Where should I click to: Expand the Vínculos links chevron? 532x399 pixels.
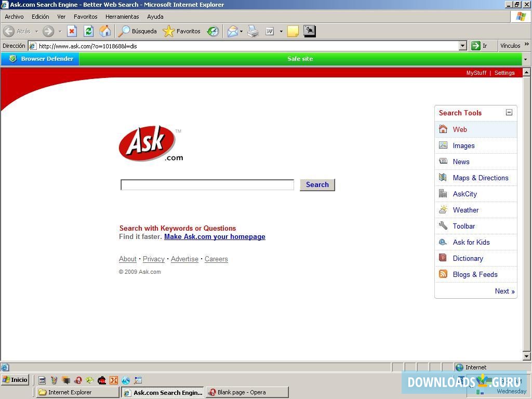[527, 44]
